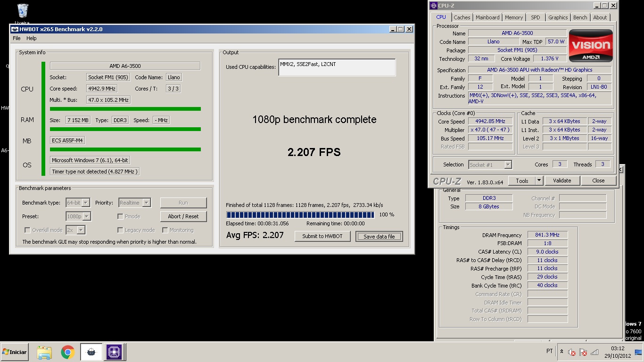Click the Used CPU capabilities text box
Screen dimensions: 644x362
pyautogui.click(x=337, y=67)
